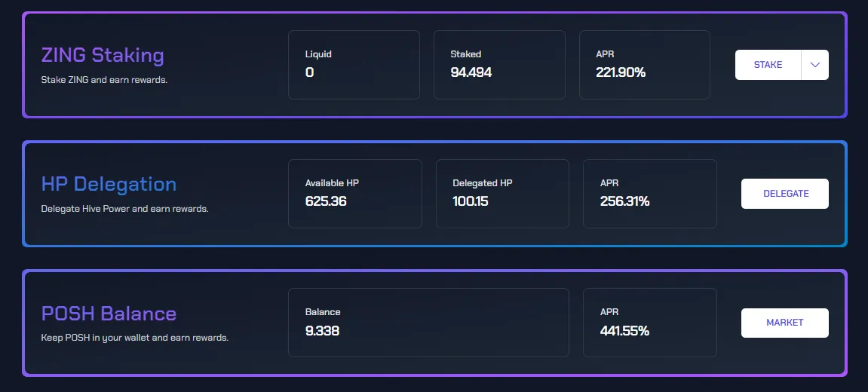The image size is (868, 392).
Task: Click the STAKE button
Action: [768, 65]
